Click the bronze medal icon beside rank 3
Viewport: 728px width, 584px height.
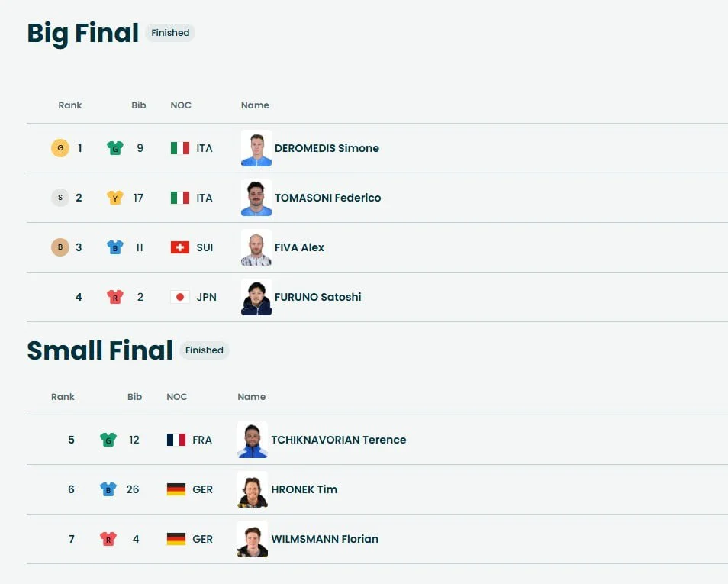[x=60, y=247]
